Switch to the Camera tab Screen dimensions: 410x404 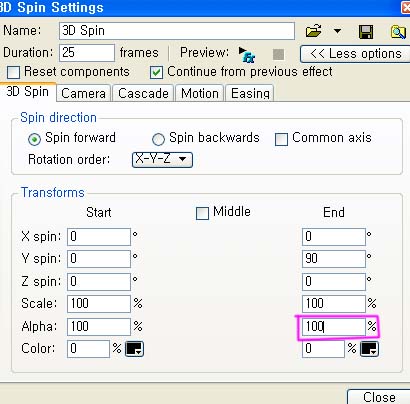(83, 93)
